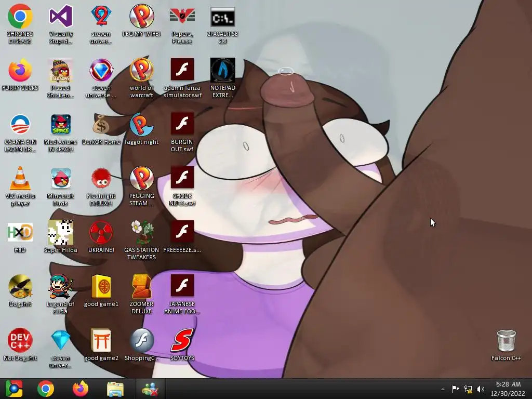Open the Legend of Zilda shortcut

[x=61, y=294]
